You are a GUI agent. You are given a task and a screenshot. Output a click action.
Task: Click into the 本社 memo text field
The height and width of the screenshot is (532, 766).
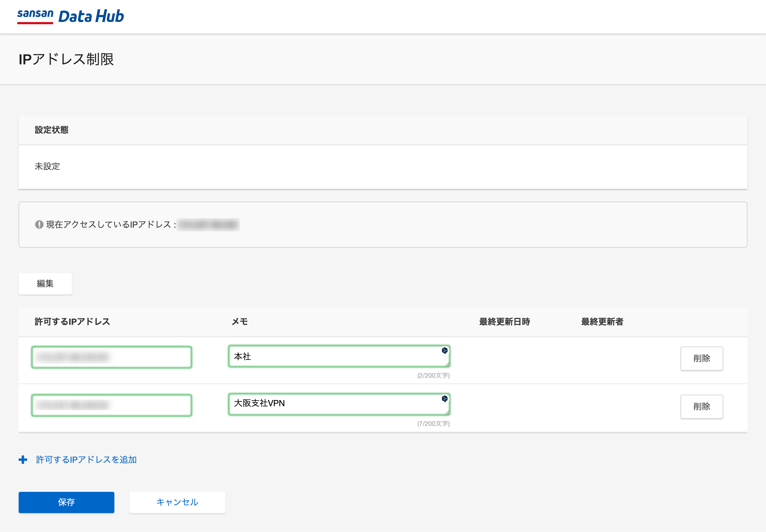[333, 356]
